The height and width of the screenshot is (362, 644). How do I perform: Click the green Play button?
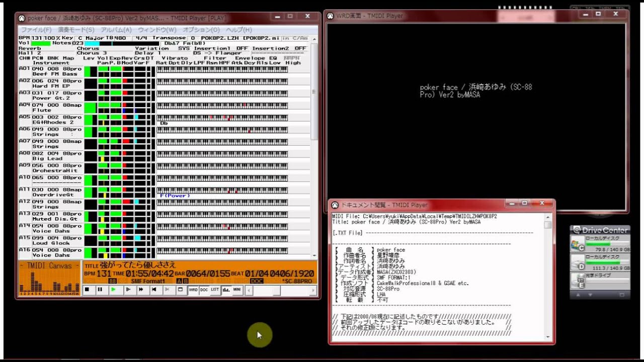click(x=113, y=290)
